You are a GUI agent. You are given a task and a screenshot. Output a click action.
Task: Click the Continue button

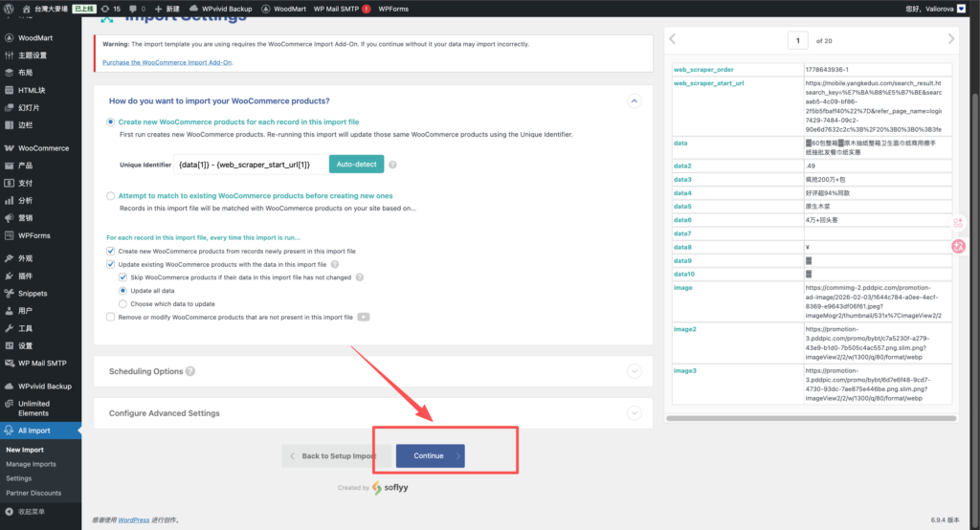[x=430, y=456]
